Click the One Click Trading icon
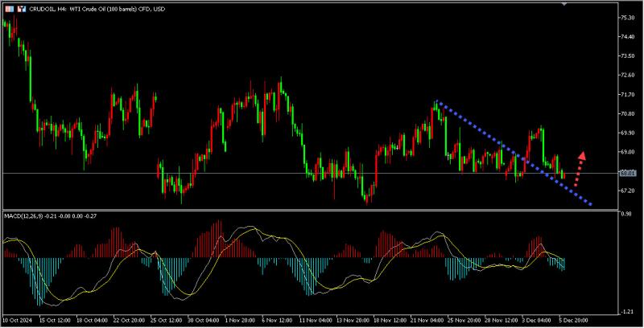Screen dimensions: 644x328 [22, 9]
